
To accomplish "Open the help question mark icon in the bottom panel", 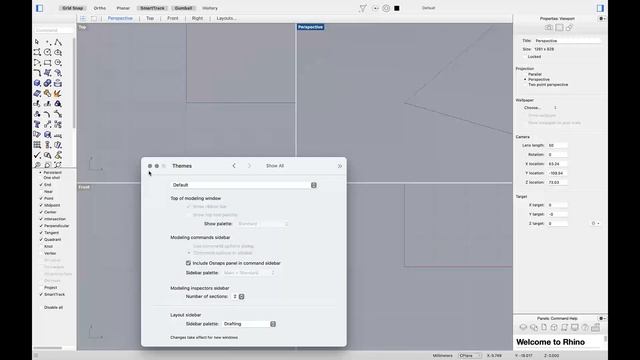I will click(x=585, y=327).
